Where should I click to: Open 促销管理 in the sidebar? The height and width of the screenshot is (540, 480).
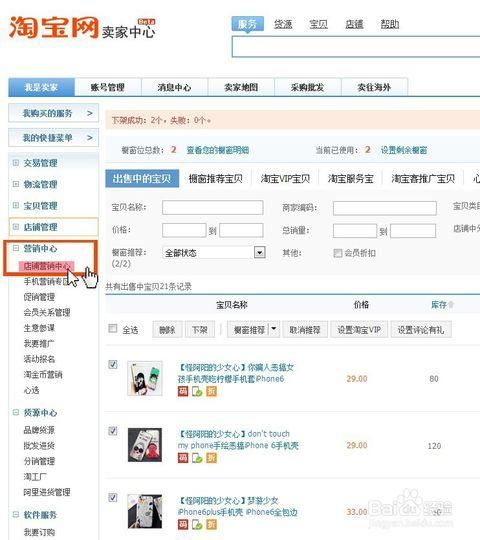pos(39,297)
